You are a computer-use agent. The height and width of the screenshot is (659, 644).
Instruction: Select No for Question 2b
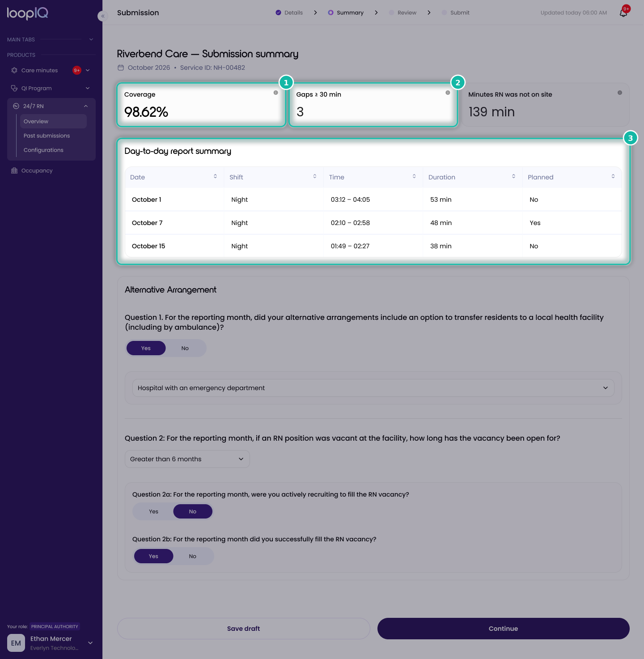tap(193, 556)
